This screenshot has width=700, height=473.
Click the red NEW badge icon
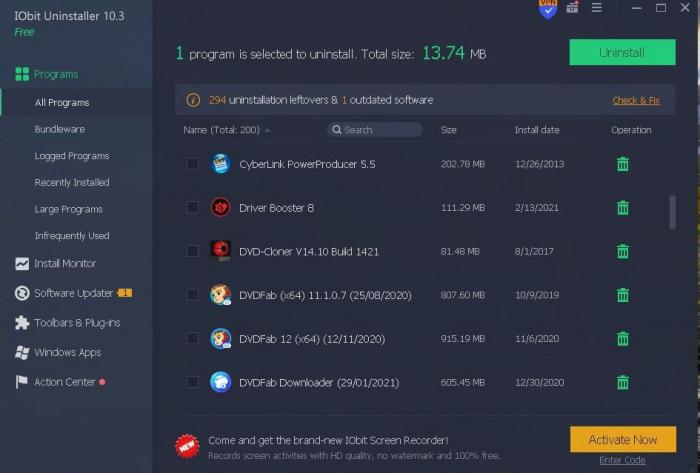(x=188, y=446)
